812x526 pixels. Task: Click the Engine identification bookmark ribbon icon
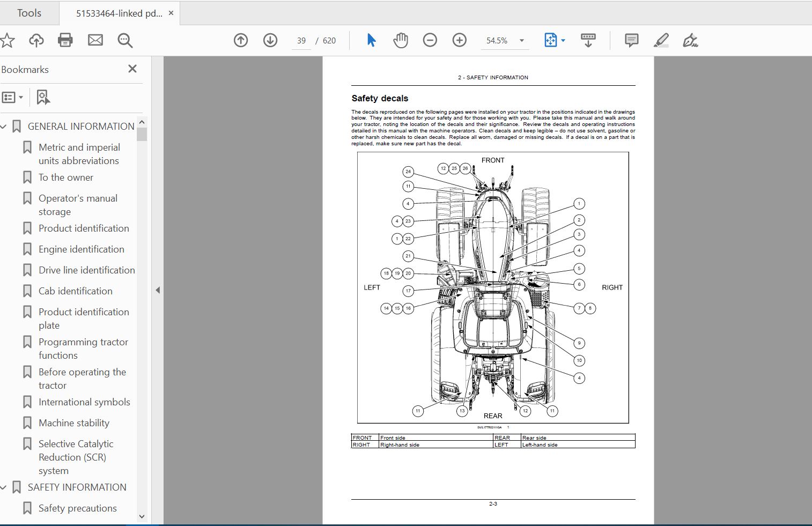[x=27, y=249]
